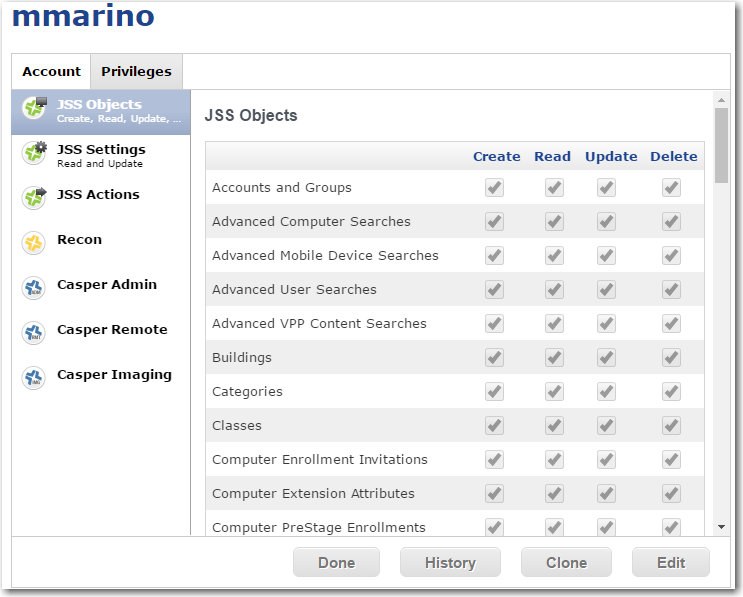Click the scrollbar up arrow

pyautogui.click(x=721, y=100)
